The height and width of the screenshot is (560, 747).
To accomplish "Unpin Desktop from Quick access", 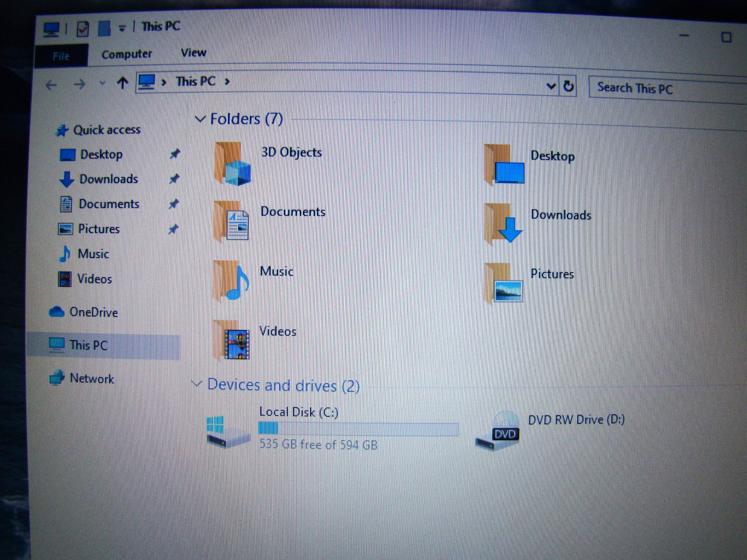I will 174,154.
